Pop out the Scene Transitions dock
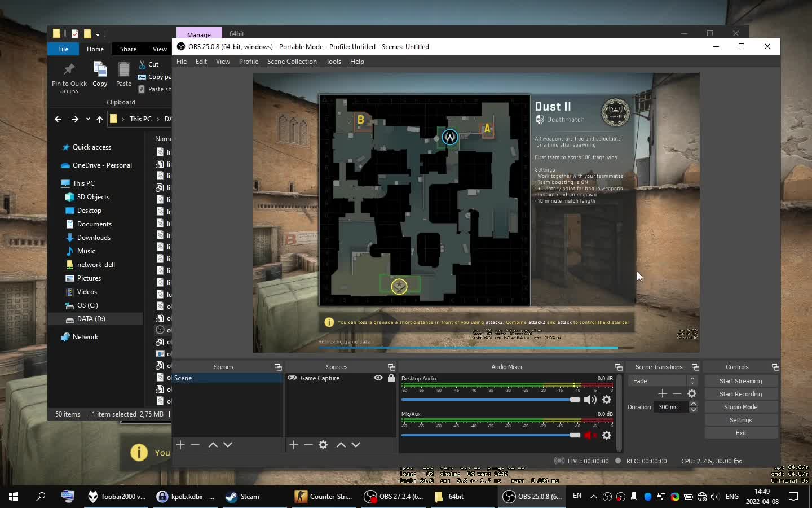 pyautogui.click(x=695, y=367)
